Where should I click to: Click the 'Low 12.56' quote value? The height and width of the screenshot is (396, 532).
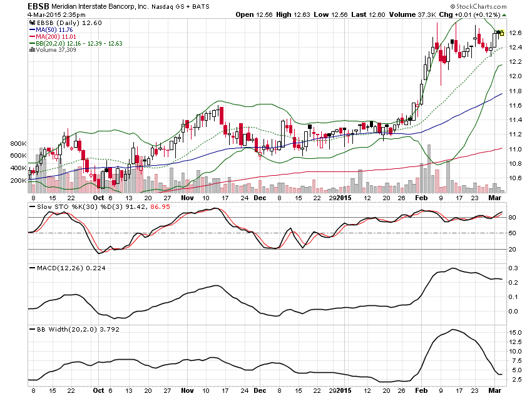tap(331, 14)
